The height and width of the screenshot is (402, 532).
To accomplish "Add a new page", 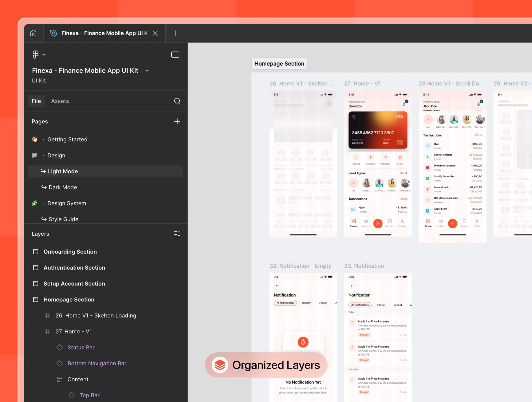I will click(177, 121).
